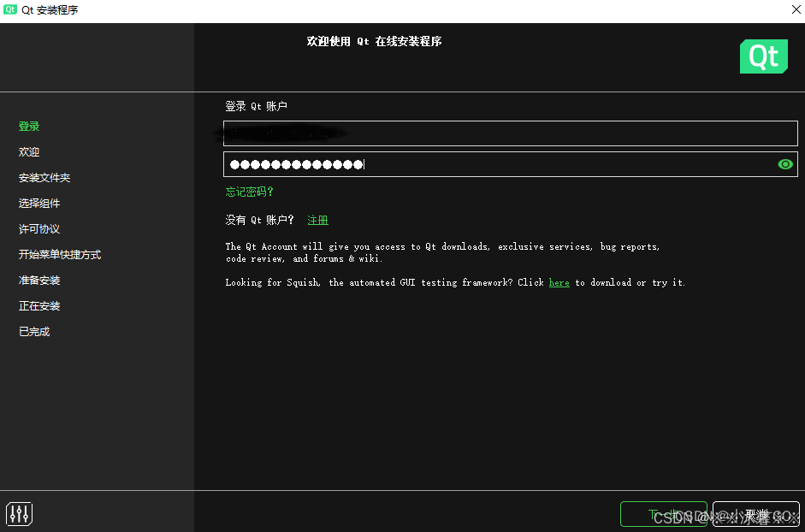Image resolution: width=805 pixels, height=532 pixels.
Task: Select 已完成 step in sidebar
Action: click(x=34, y=332)
